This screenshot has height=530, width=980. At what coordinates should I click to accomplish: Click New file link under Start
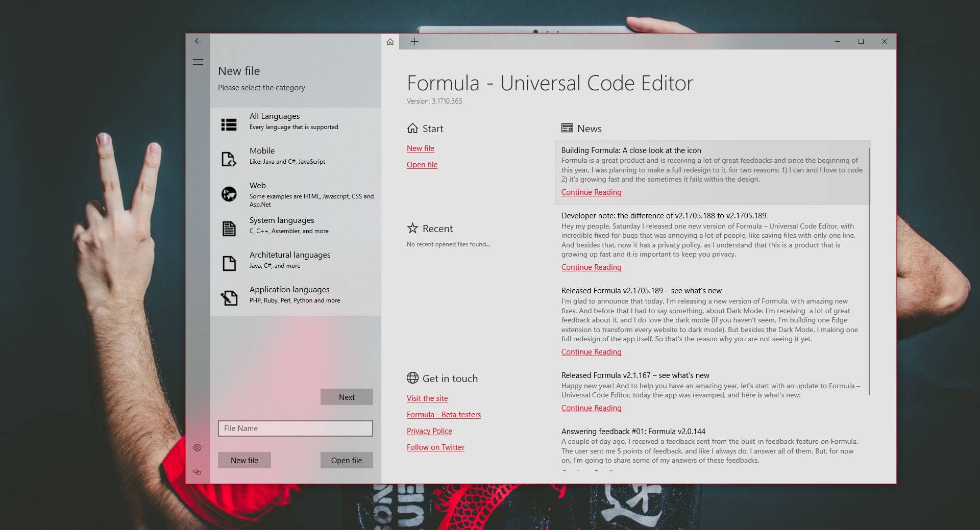point(420,148)
